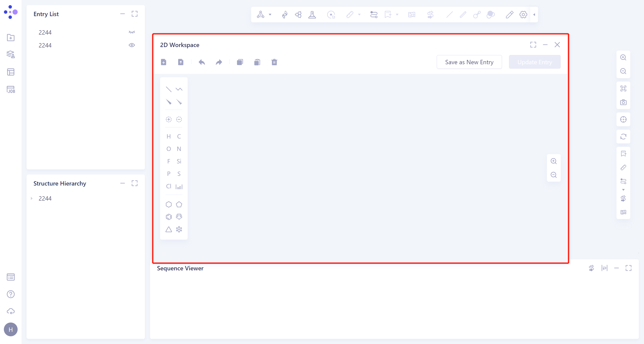Hide the visible second 2244 entry
644x344 pixels.
coord(132,45)
